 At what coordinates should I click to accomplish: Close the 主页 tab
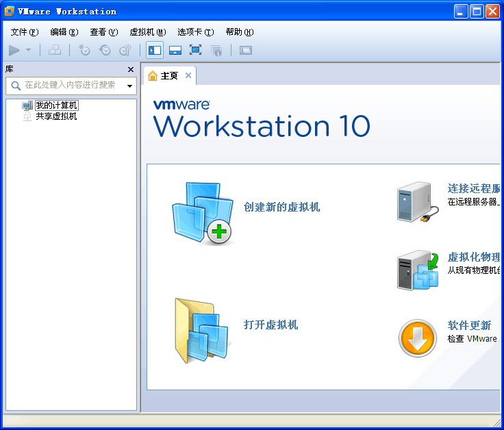tap(188, 75)
